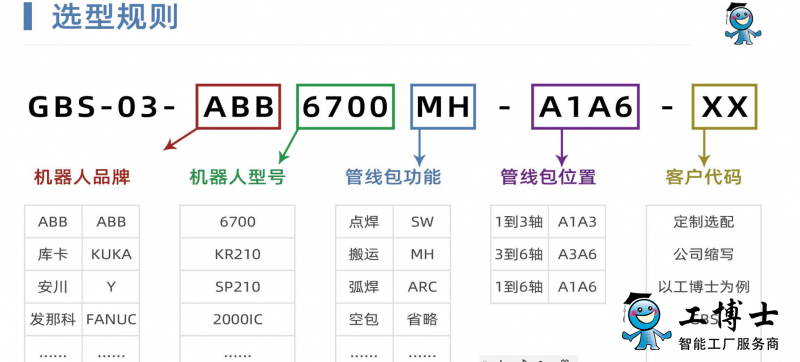This screenshot has height=362, width=800.
Task: Select the FANUC table cell
Action: coord(111,320)
